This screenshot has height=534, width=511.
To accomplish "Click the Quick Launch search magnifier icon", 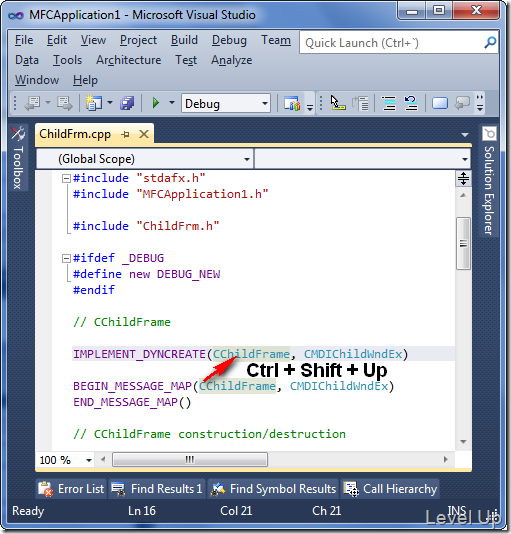I will (490, 43).
